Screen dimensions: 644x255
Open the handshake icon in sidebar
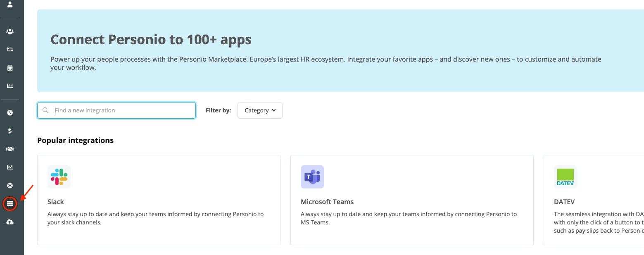point(10,149)
